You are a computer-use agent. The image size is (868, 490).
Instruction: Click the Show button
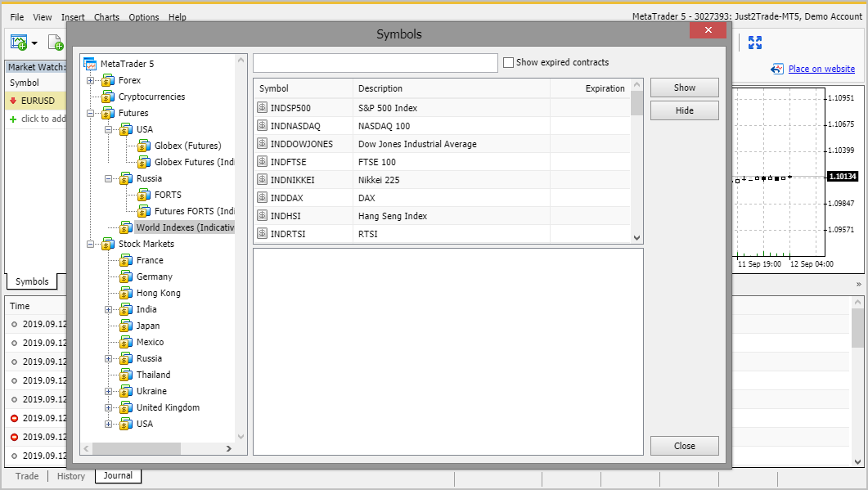tap(685, 88)
